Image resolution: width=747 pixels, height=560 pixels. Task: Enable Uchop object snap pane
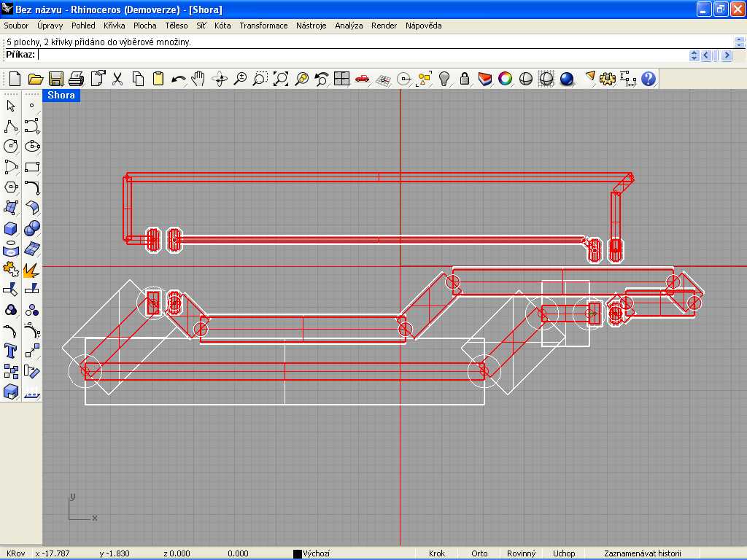(564, 553)
